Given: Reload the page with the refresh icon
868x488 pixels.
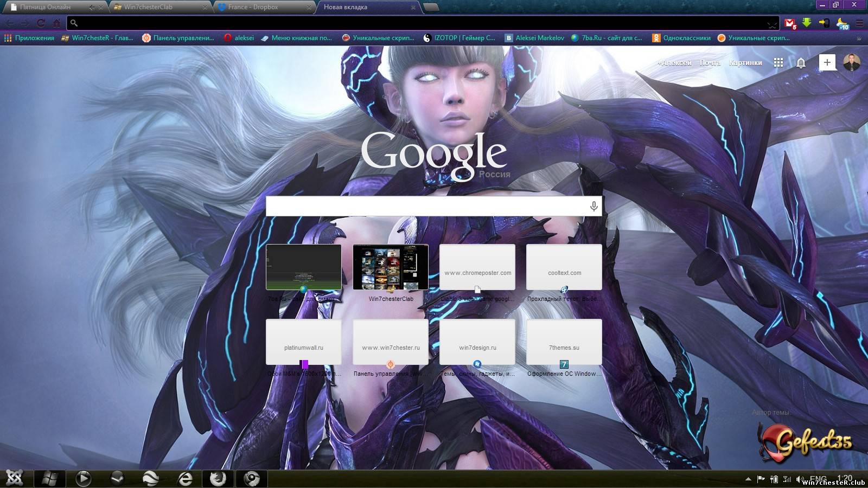Looking at the screenshot, I should (x=41, y=23).
